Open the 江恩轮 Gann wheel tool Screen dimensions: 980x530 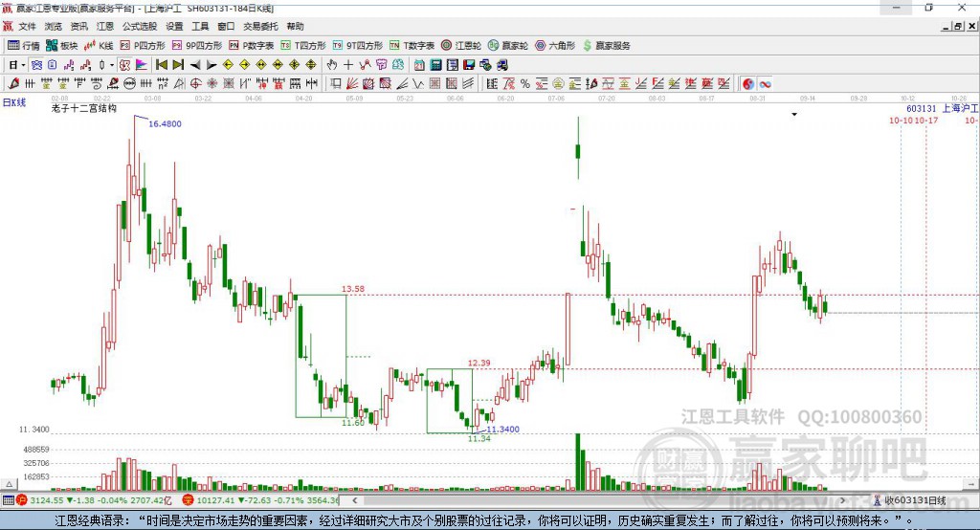click(461, 46)
